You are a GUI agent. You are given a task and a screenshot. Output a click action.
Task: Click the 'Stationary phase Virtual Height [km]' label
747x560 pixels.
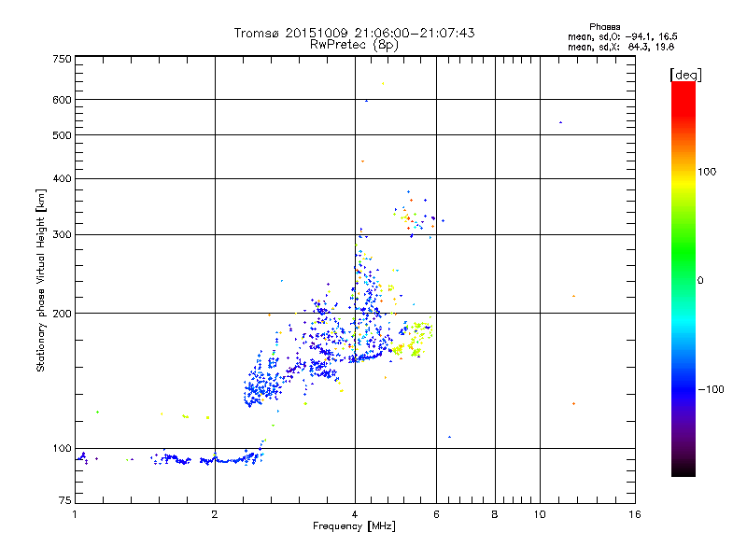click(41, 280)
